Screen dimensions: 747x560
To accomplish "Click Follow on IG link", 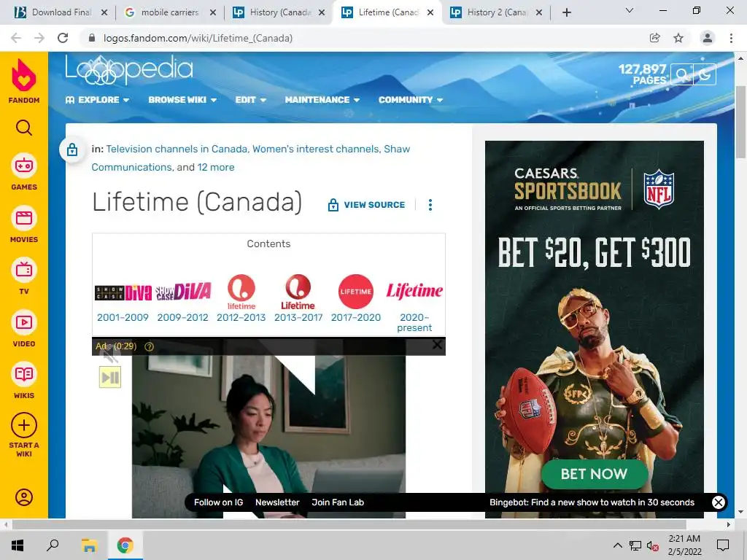I will coord(218,502).
